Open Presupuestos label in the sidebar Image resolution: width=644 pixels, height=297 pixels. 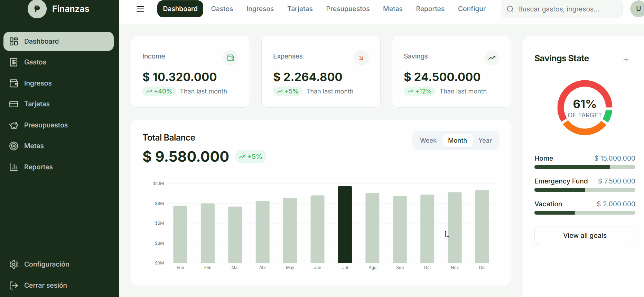(x=46, y=125)
